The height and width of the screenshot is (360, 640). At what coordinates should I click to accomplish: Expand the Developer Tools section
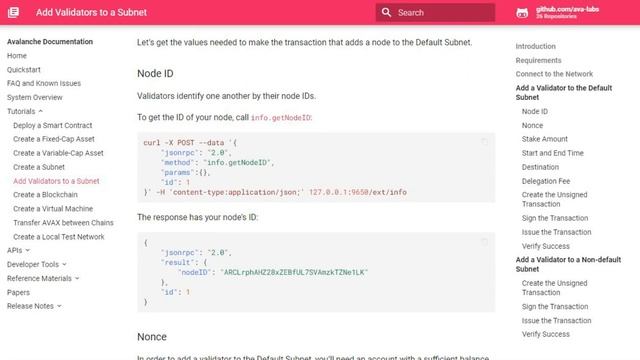[x=37, y=264]
